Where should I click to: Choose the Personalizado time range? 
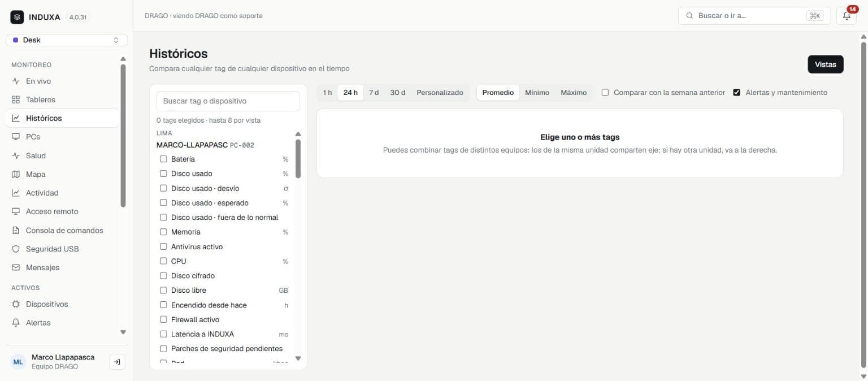click(x=440, y=93)
